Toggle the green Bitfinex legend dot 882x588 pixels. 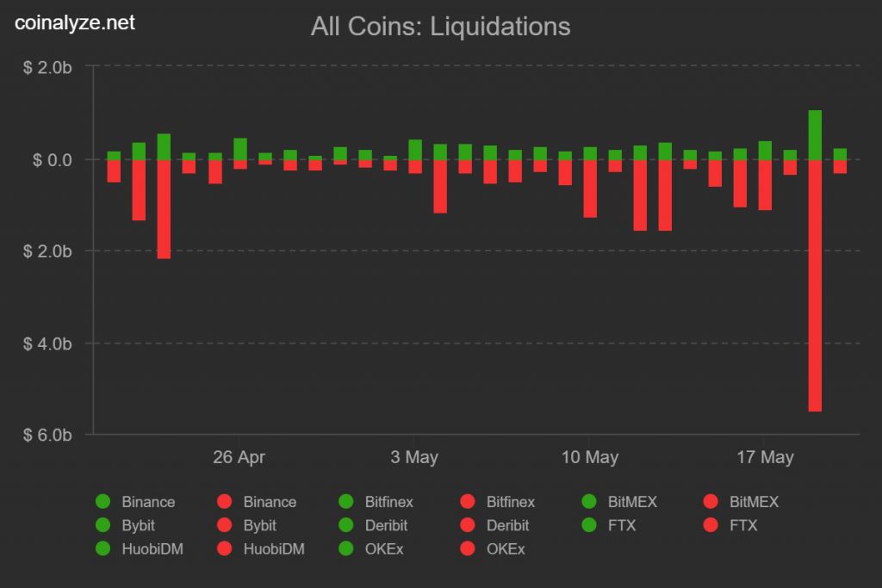click(x=347, y=502)
